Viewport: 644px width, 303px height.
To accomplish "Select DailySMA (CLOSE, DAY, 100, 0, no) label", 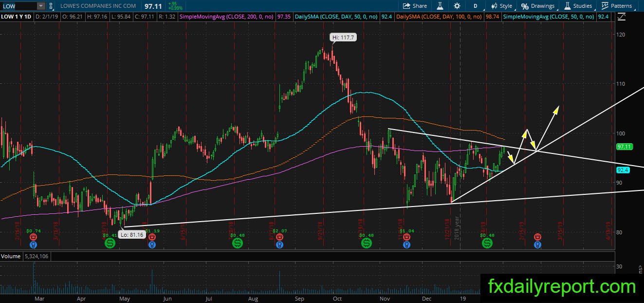I will coord(439,17).
